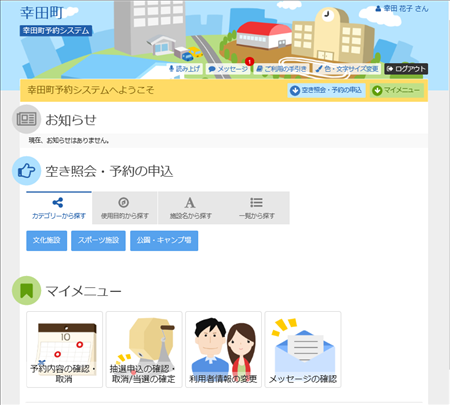
Task: Click the newspaper icon beside お知らせ
Action: [26, 119]
